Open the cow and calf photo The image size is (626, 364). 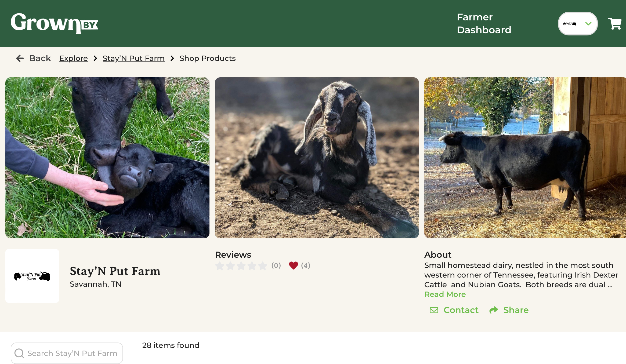pos(107,158)
